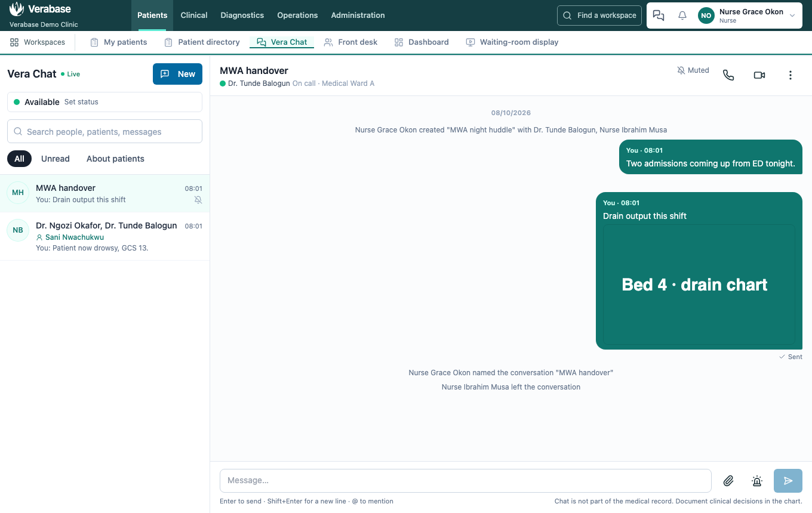Select the About patients filter
The width and height of the screenshot is (812, 513).
pyautogui.click(x=115, y=159)
